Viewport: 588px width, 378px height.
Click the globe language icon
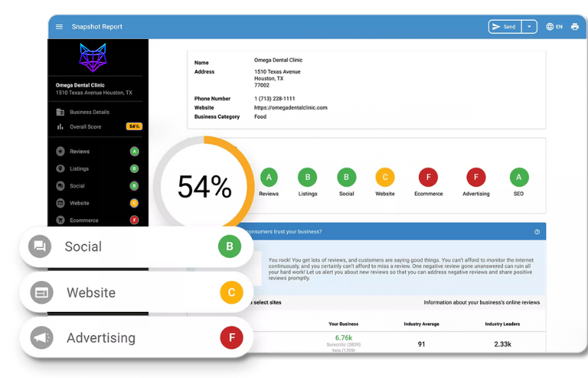tap(550, 27)
